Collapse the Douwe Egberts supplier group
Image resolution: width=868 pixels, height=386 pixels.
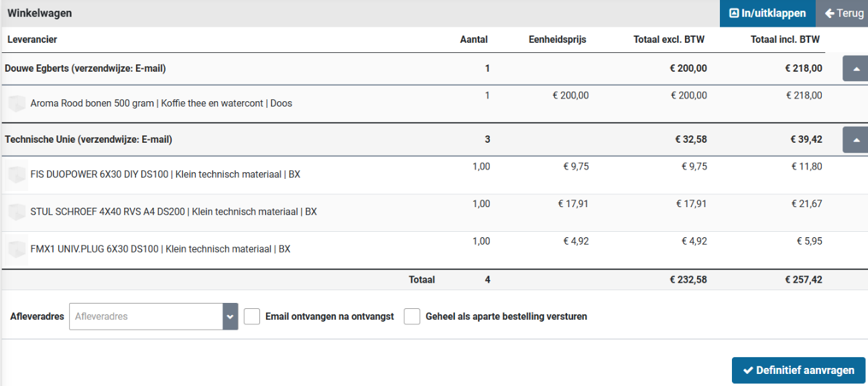tap(855, 69)
